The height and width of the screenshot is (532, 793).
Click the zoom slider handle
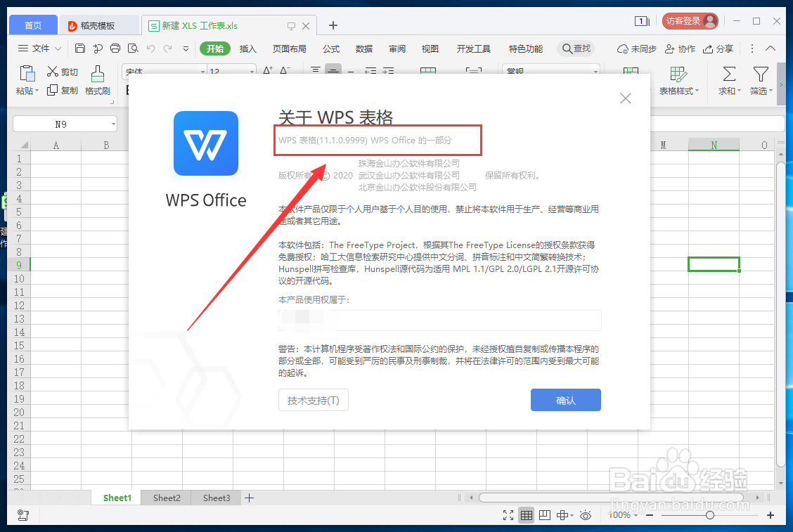pyautogui.click(x=710, y=515)
